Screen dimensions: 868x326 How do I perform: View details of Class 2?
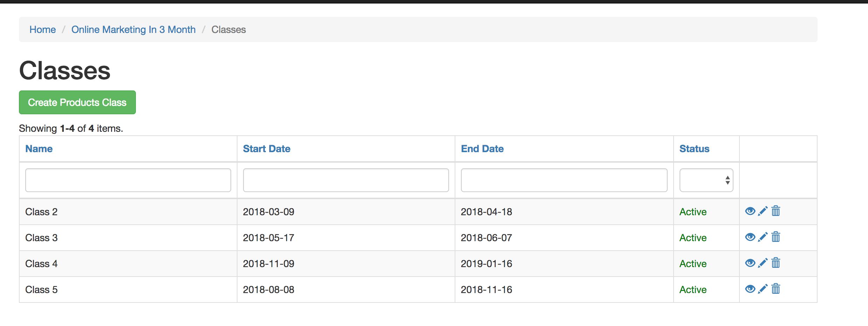[750, 211]
